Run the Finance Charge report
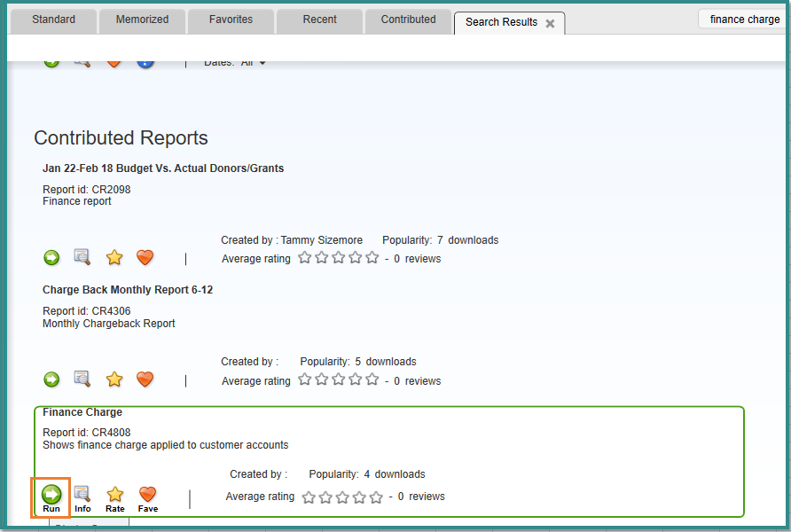This screenshot has height=532, width=791. tap(51, 498)
